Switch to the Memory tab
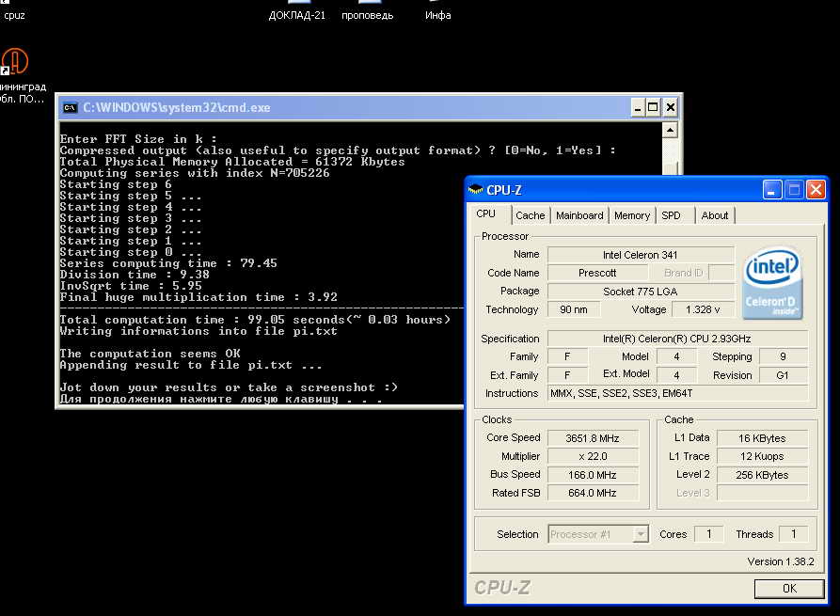 632,215
